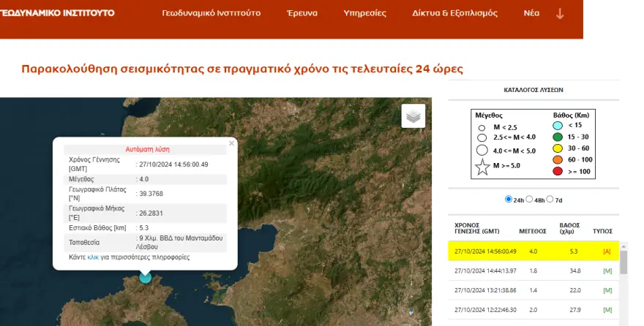Open the map layers switcher
This screenshot has width=644, height=326.
(x=413, y=116)
